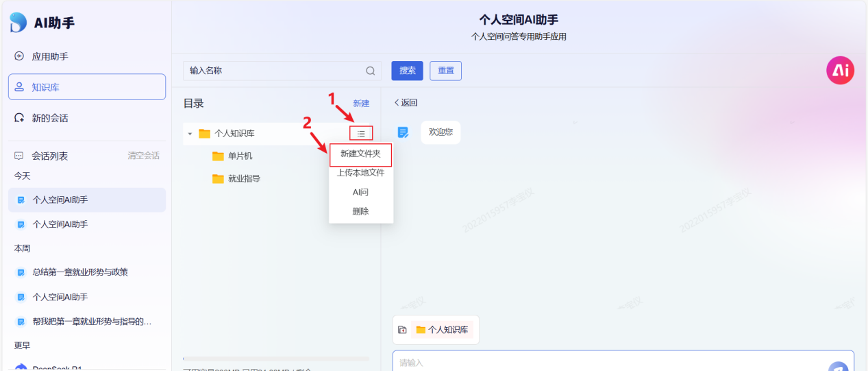Select the AI问 menu option
The image size is (868, 371).
point(360,192)
